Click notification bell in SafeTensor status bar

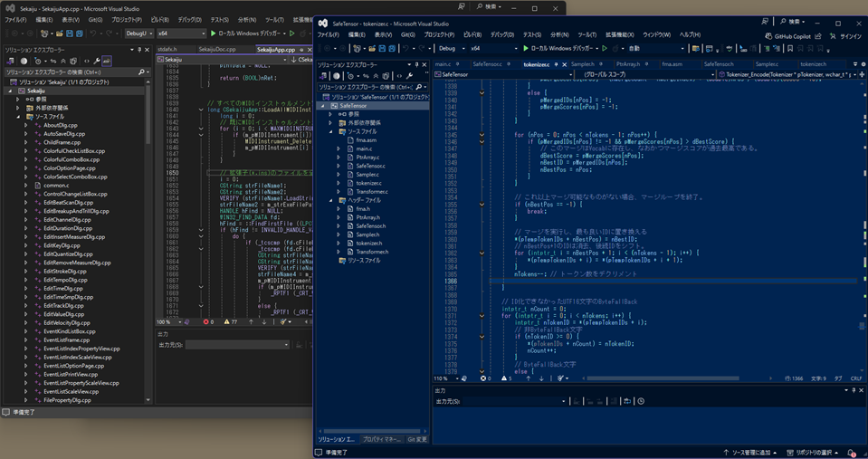tap(851, 453)
